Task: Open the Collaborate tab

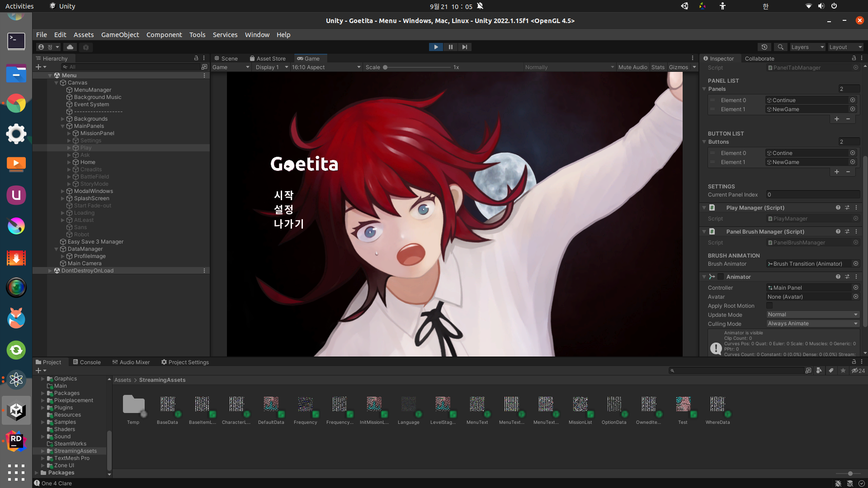Action: pyautogui.click(x=759, y=58)
